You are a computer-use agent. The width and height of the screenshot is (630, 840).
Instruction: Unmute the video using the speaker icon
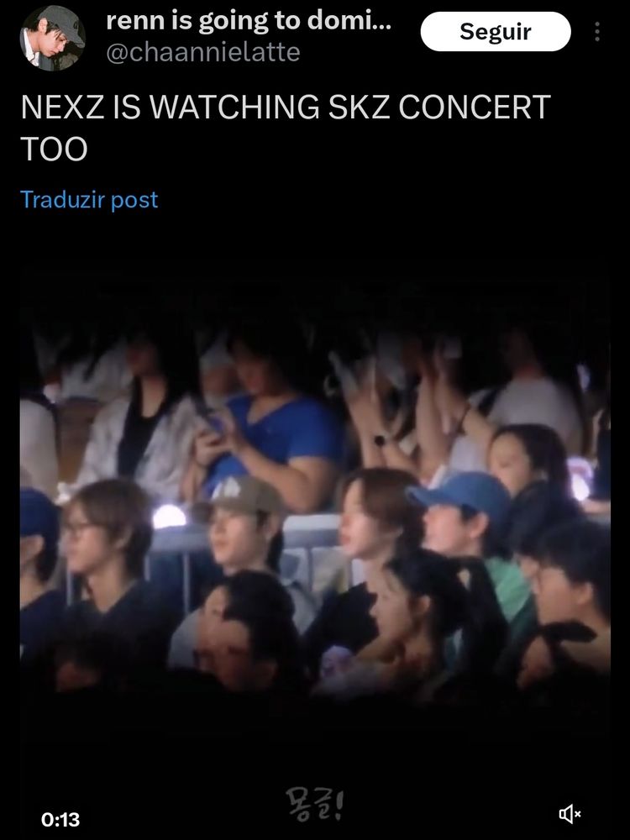click(570, 814)
